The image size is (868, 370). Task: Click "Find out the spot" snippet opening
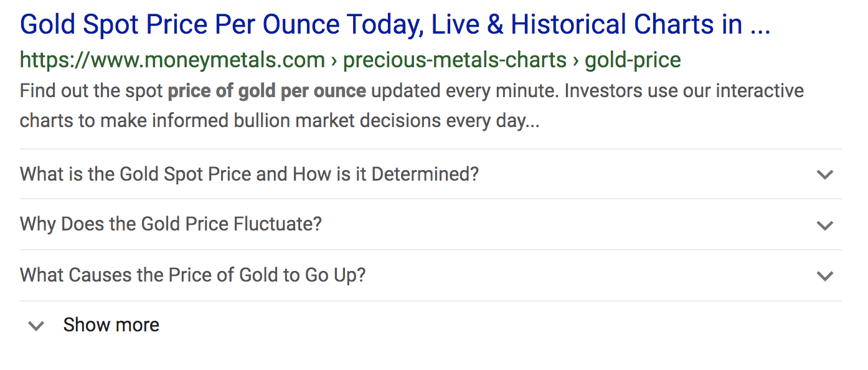click(x=91, y=92)
